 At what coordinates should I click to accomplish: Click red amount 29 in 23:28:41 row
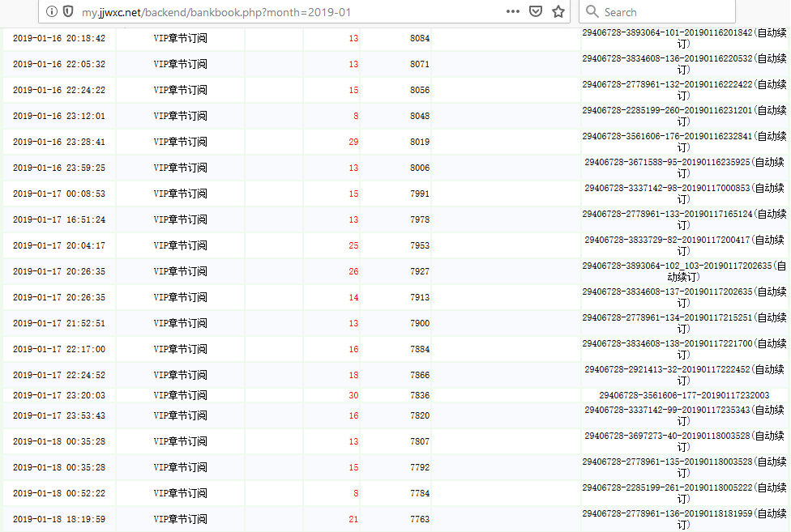tap(353, 142)
